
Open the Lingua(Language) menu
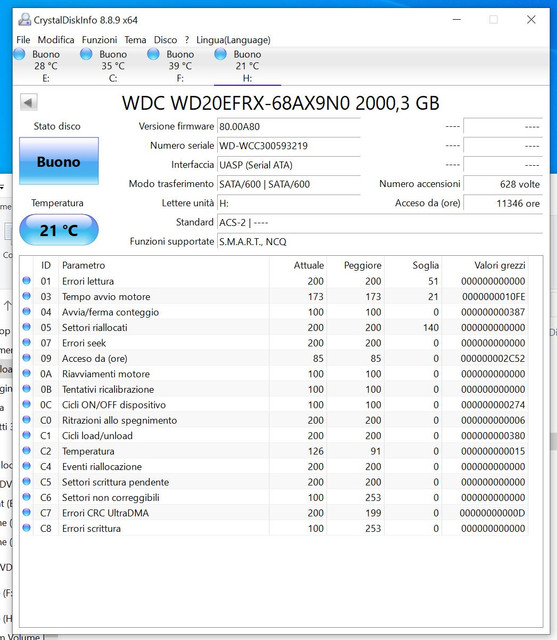coord(233,40)
